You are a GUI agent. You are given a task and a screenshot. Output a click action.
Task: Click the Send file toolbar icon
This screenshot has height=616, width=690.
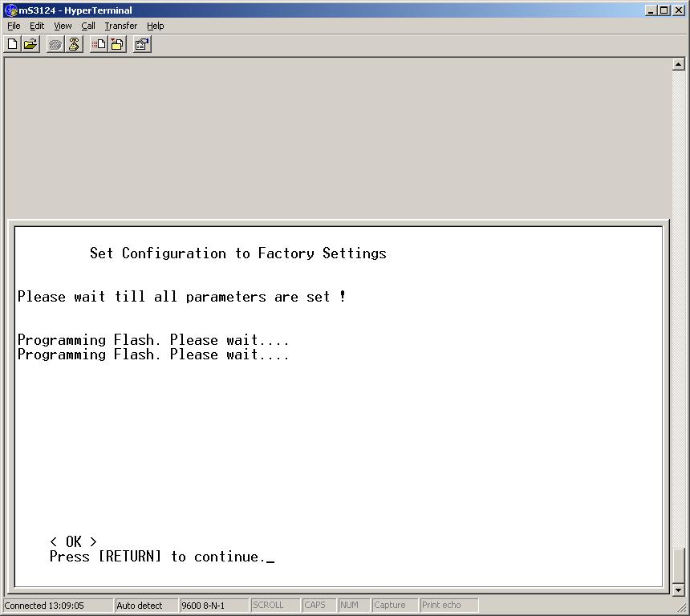99,45
